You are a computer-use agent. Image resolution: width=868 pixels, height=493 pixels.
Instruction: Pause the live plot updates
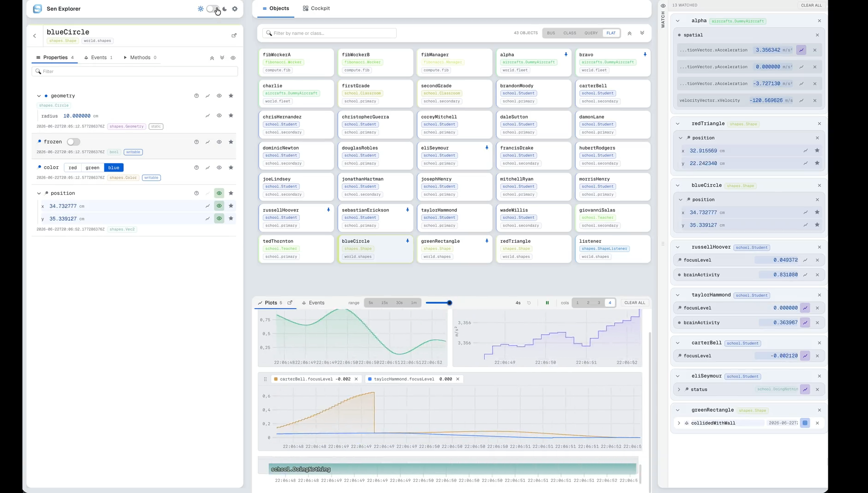(547, 303)
